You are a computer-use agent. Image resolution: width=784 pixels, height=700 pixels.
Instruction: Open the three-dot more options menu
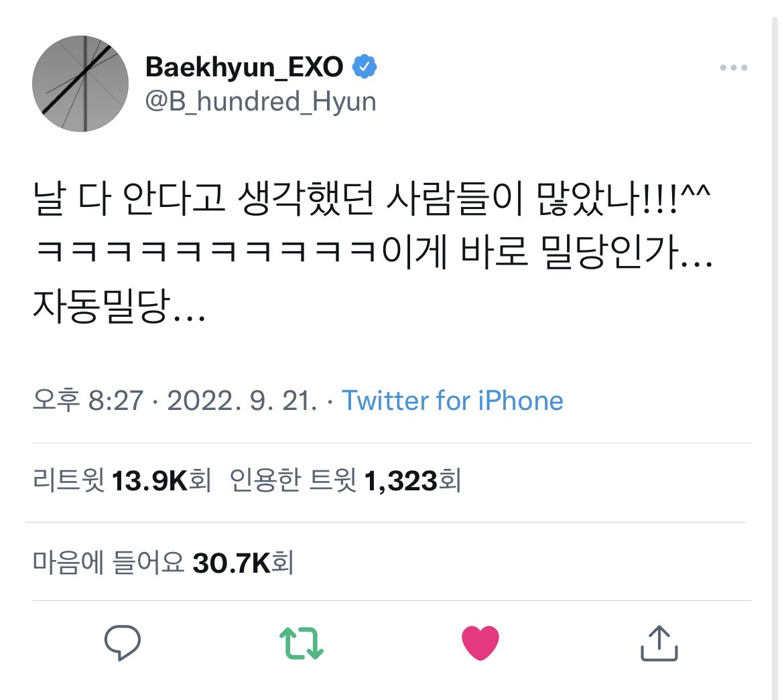pos(734,68)
